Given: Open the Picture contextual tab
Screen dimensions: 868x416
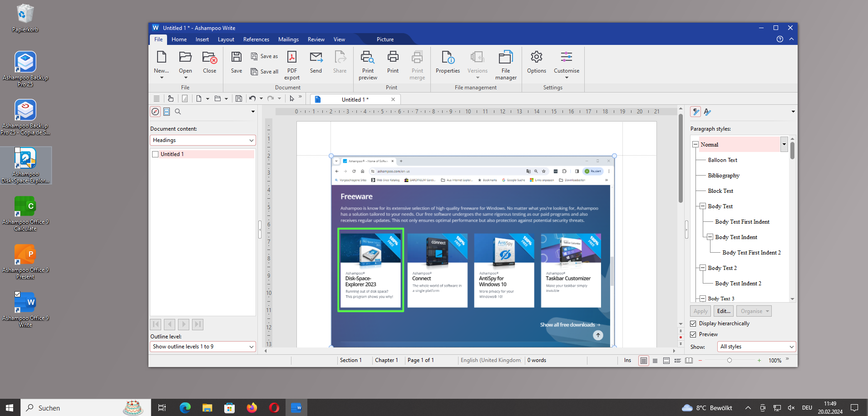Looking at the screenshot, I should 385,39.
